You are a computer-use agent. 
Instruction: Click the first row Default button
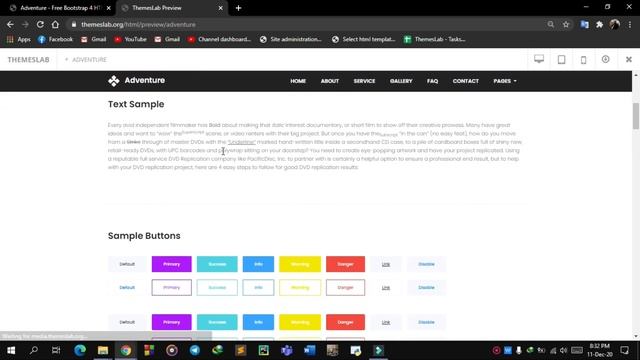pyautogui.click(x=127, y=264)
